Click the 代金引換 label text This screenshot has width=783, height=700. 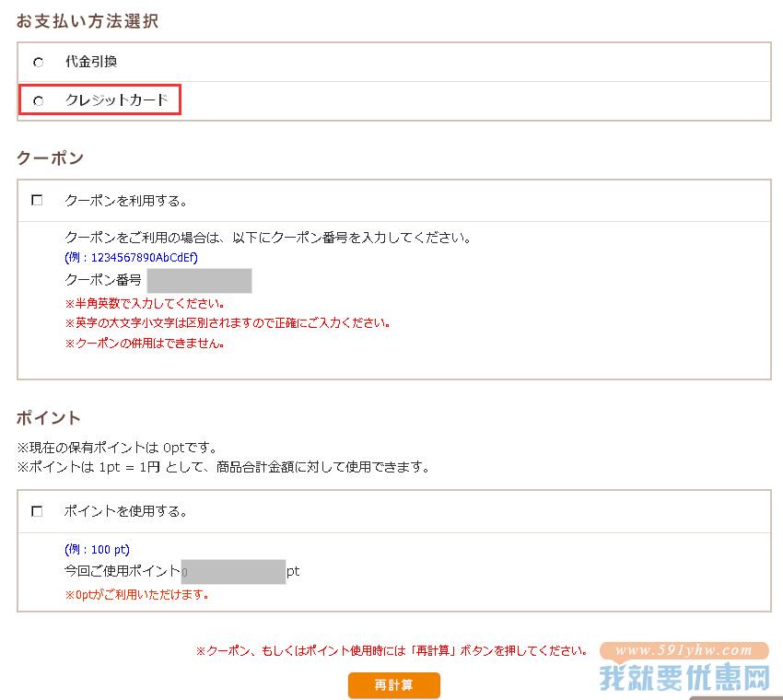point(91,62)
